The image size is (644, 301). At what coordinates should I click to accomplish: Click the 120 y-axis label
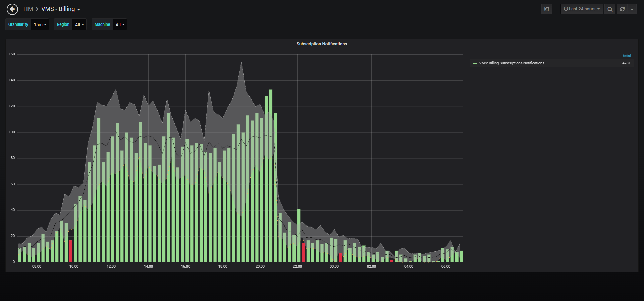tap(12, 106)
